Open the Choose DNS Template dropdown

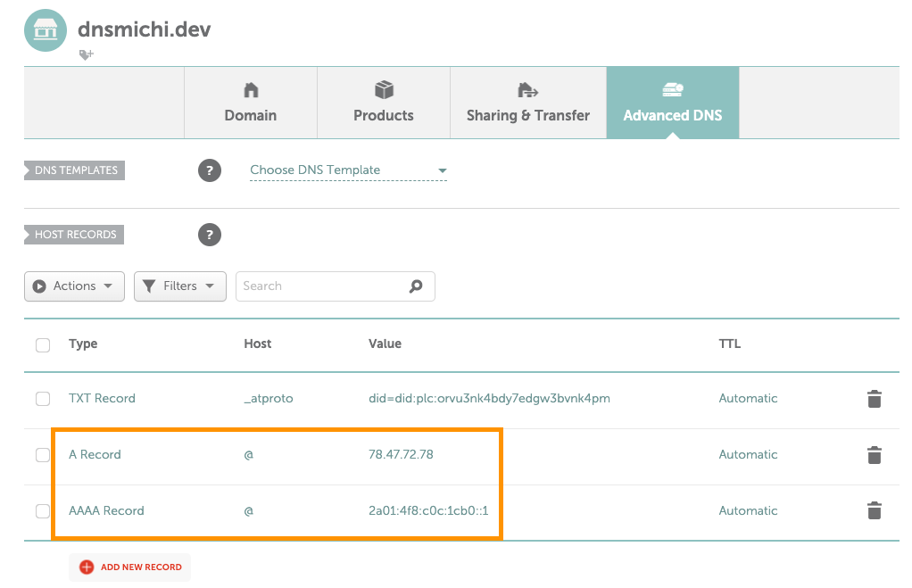coord(348,170)
